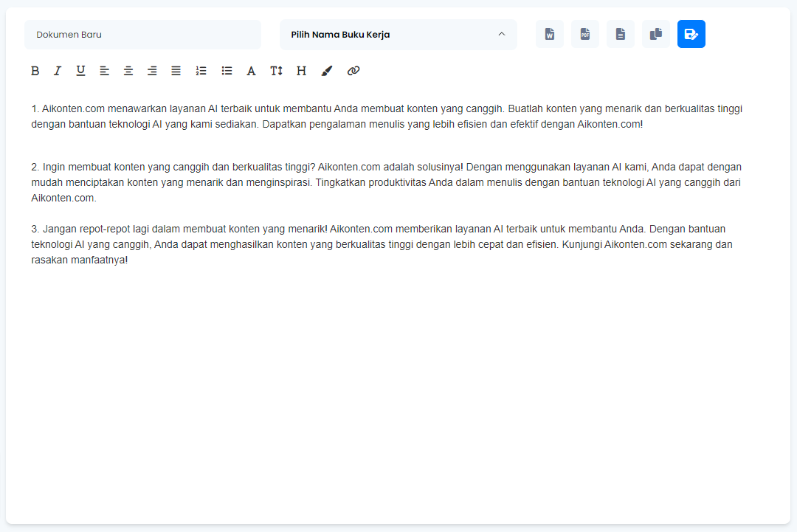Open the font size tool
This screenshot has width=797, height=532.
tap(276, 71)
